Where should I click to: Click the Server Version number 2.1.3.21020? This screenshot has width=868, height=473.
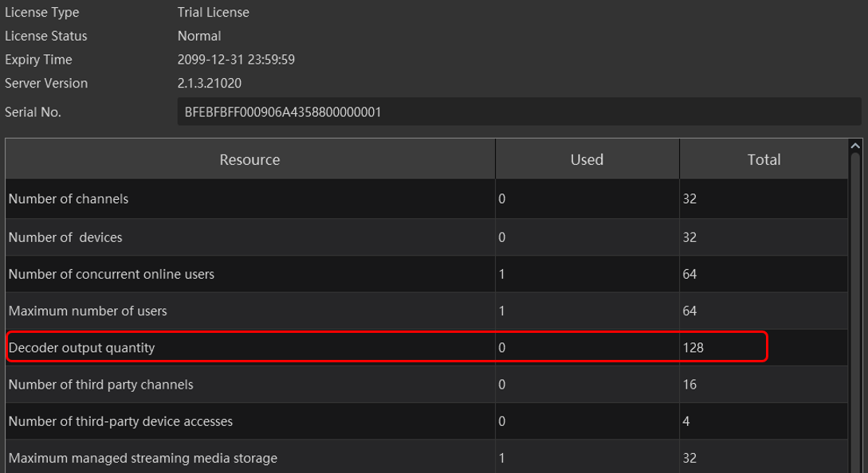(209, 84)
